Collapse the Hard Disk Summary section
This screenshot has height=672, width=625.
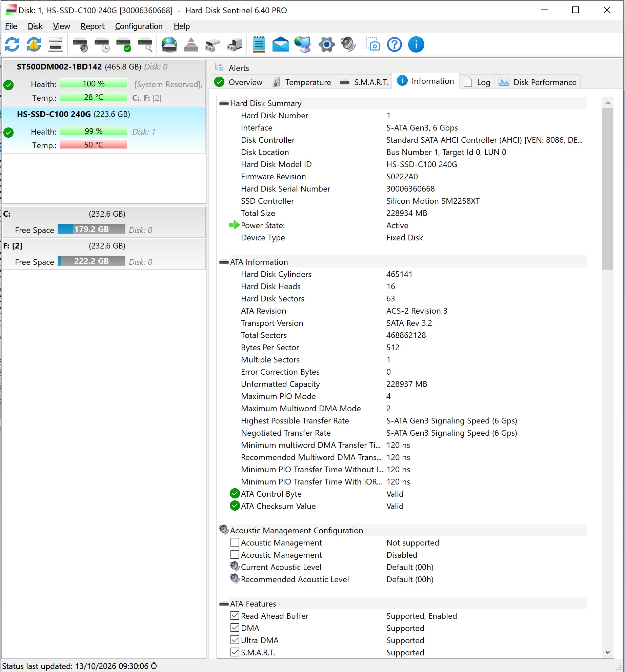click(224, 103)
